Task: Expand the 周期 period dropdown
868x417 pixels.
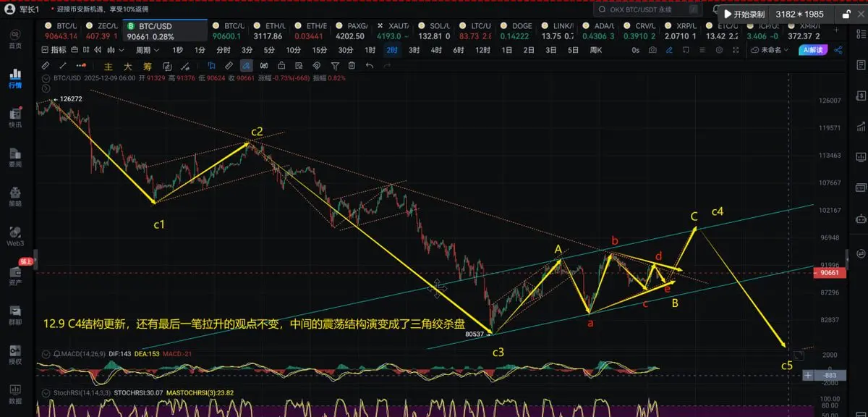Action: click(x=146, y=50)
